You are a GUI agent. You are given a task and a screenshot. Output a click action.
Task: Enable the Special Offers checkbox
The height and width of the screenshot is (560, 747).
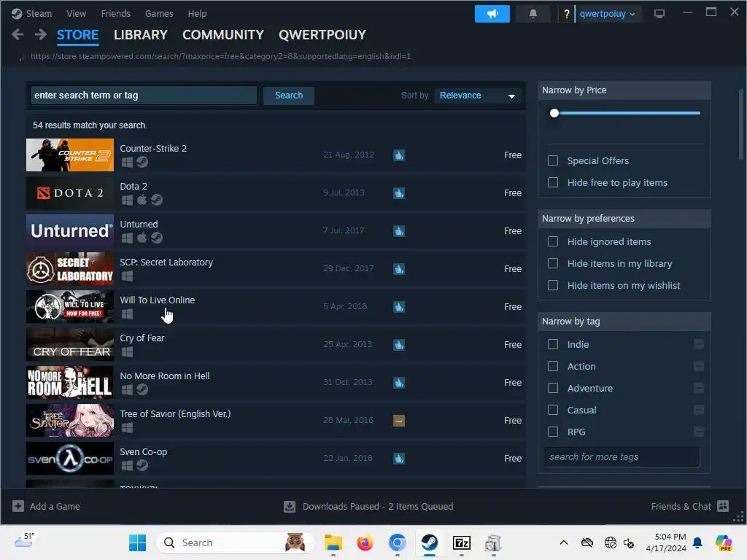pos(553,160)
